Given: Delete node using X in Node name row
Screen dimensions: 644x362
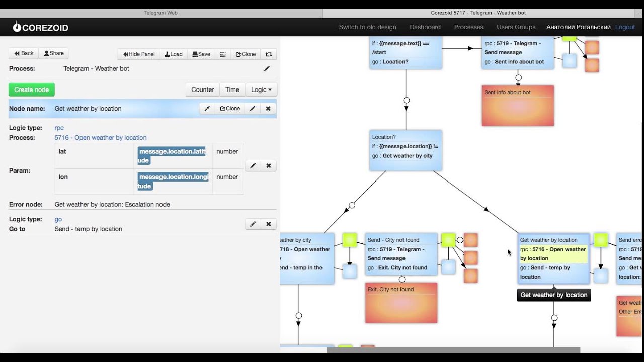Looking at the screenshot, I should point(268,108).
